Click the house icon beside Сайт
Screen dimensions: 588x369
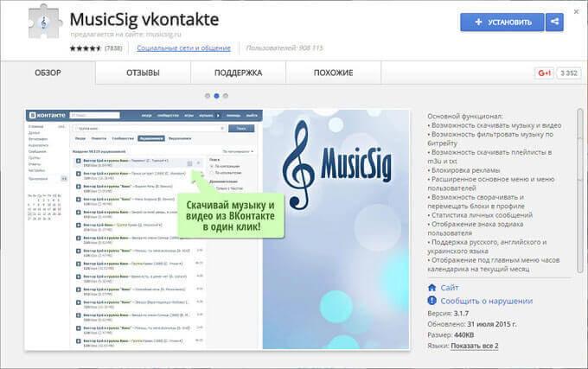432,288
